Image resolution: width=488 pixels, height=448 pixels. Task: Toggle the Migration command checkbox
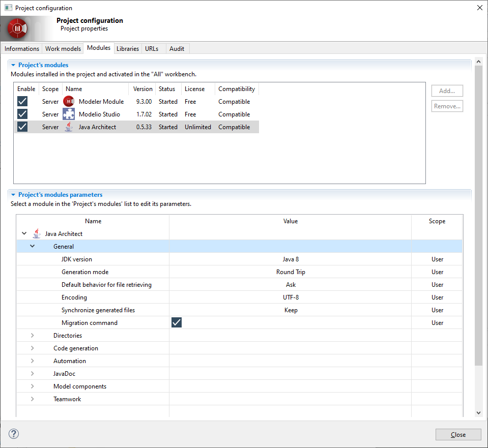click(177, 322)
